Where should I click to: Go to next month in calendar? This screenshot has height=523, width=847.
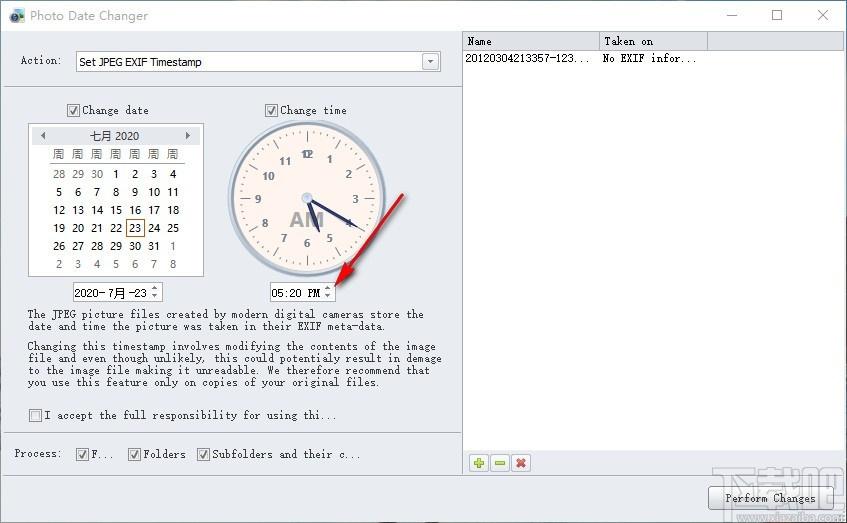click(x=187, y=136)
